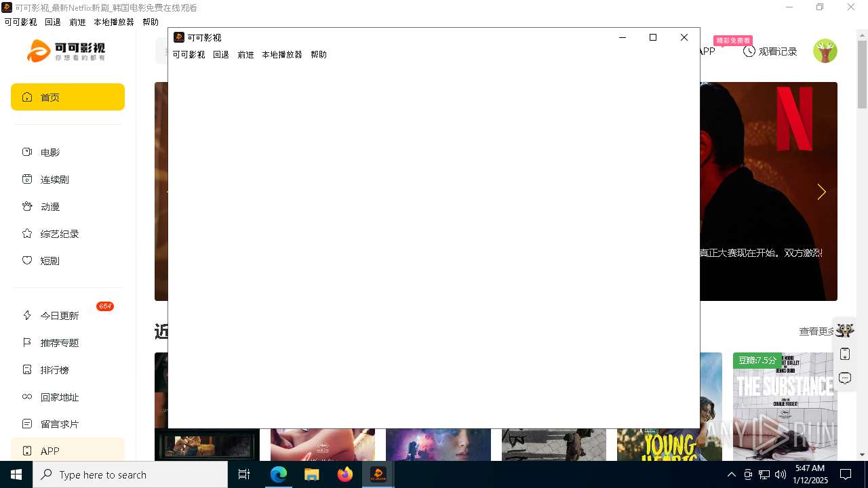
Task: Click 回退 in front window menu
Action: tap(221, 55)
